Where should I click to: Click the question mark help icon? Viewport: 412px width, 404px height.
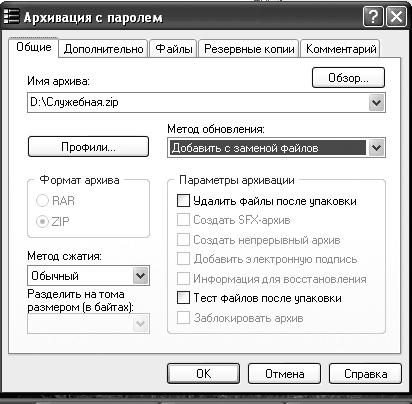[373, 17]
